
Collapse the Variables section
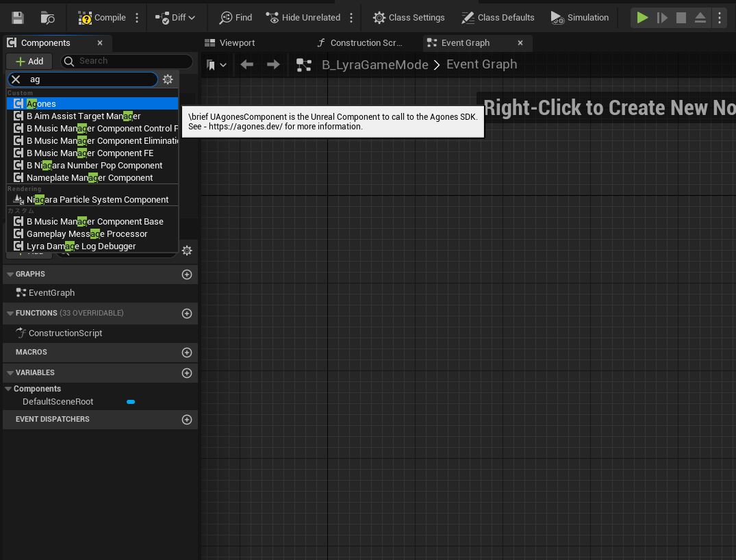(10, 373)
